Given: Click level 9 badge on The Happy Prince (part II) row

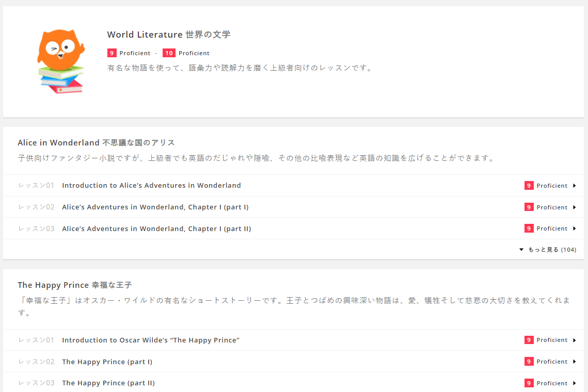Looking at the screenshot, I should tap(529, 383).
